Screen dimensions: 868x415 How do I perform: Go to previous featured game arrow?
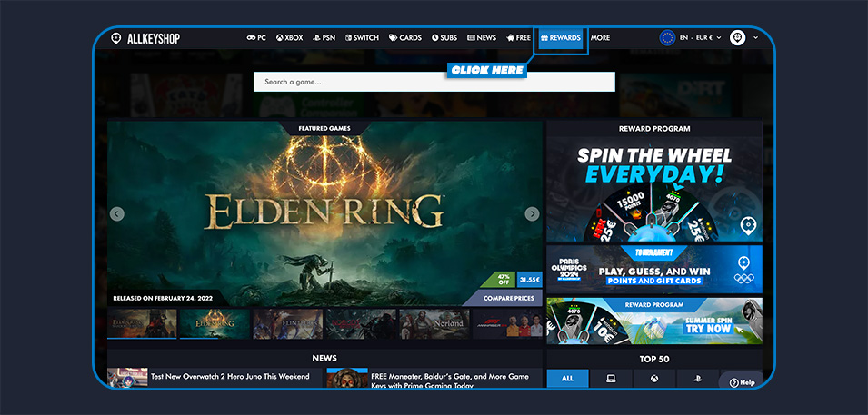(117, 214)
